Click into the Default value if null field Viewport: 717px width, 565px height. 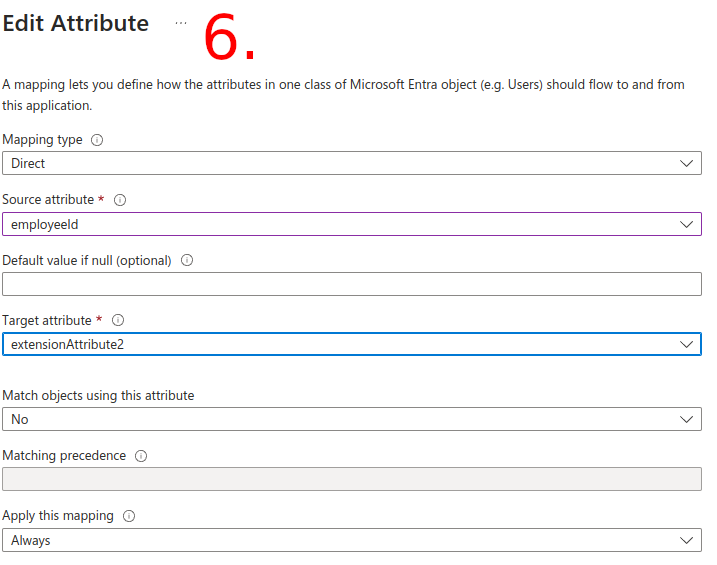[351, 284]
